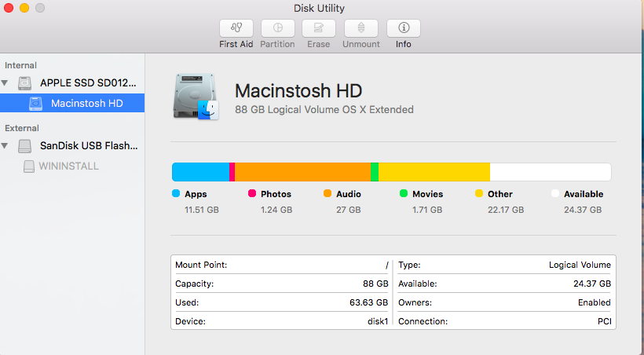Image resolution: width=644 pixels, height=355 pixels.
Task: Click the orange Audio segment of usage bar
Action: [x=302, y=172]
